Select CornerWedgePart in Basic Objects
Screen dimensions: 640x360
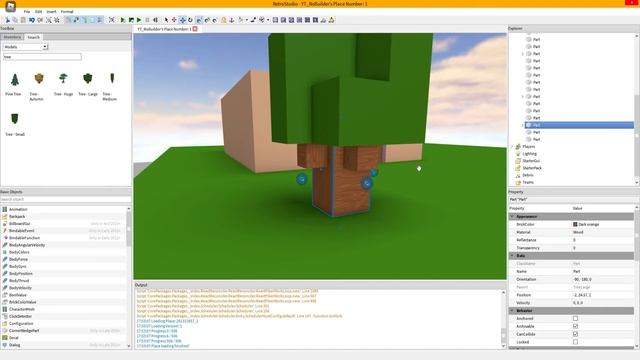tap(24, 331)
